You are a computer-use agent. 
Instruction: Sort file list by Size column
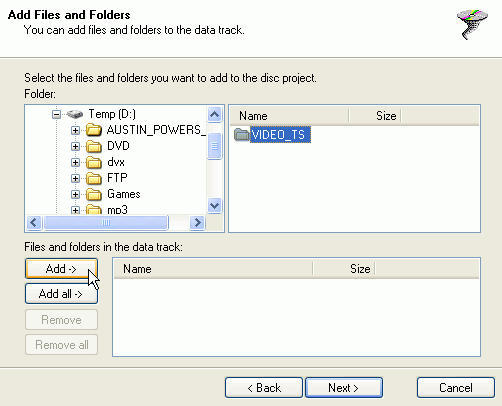pyautogui.click(x=375, y=116)
